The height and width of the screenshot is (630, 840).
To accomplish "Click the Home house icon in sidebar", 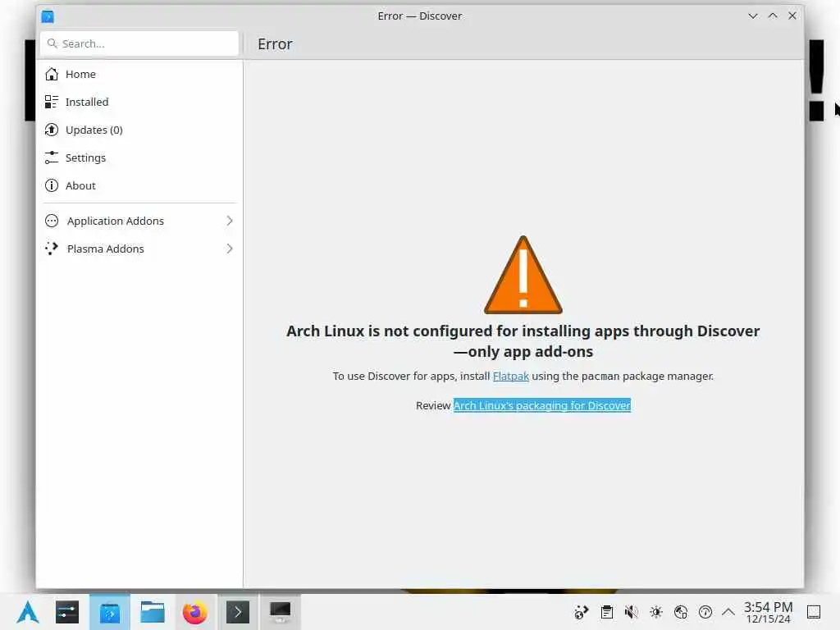I will 52,74.
